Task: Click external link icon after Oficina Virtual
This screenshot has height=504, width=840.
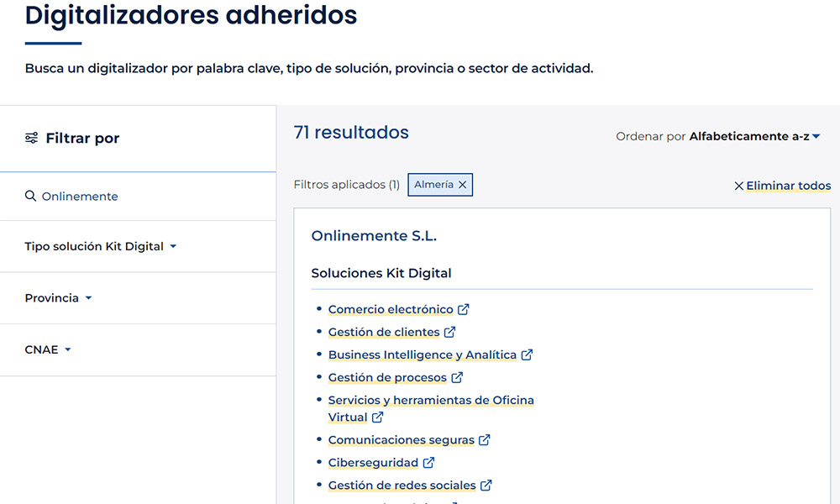Action: (378, 417)
